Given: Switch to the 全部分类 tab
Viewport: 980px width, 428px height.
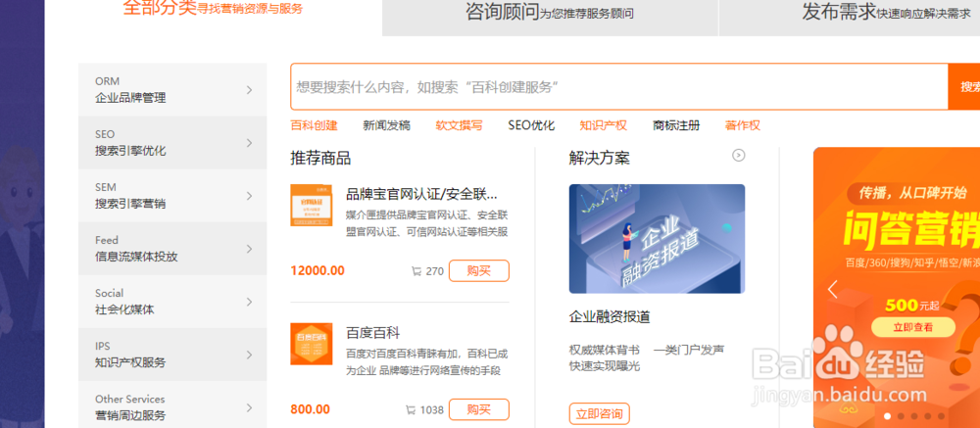Looking at the screenshot, I should tap(213, 9).
